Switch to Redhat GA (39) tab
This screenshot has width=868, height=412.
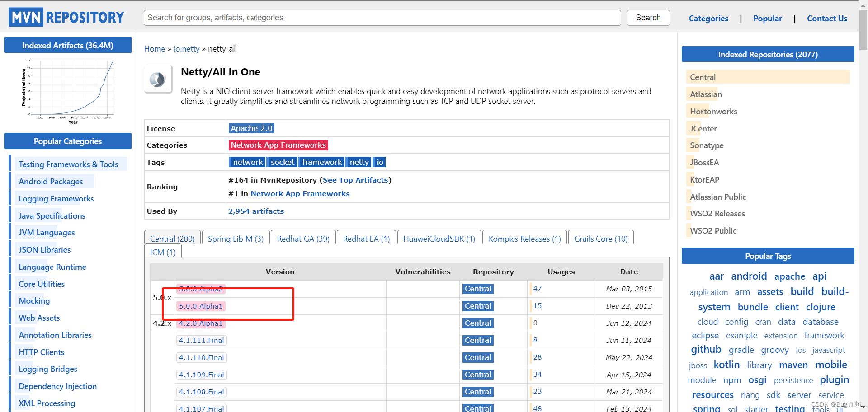pos(303,239)
